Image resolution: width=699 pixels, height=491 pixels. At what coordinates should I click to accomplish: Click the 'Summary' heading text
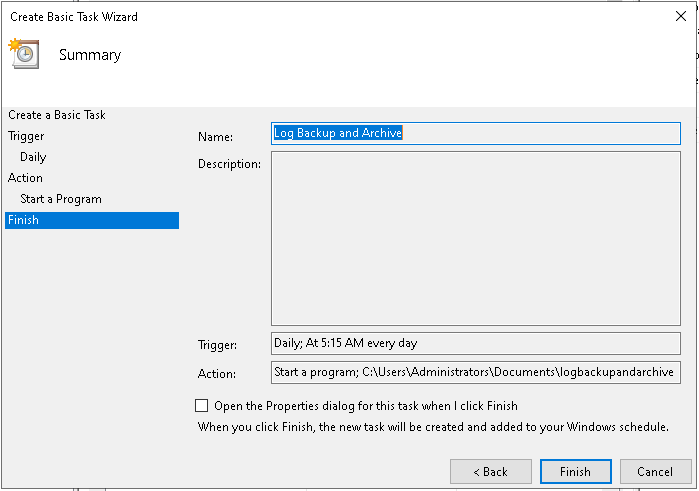[90, 55]
